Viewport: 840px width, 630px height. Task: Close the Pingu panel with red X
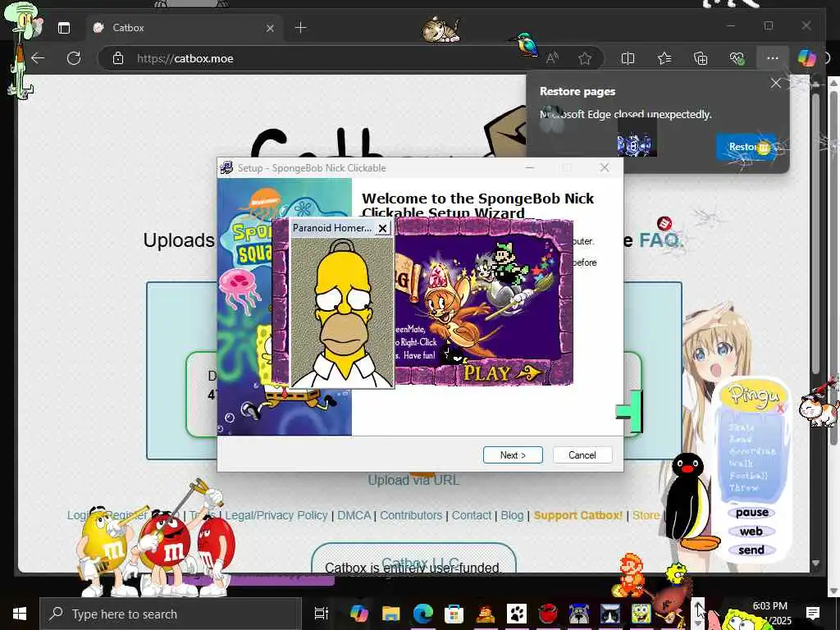pyautogui.click(x=780, y=409)
